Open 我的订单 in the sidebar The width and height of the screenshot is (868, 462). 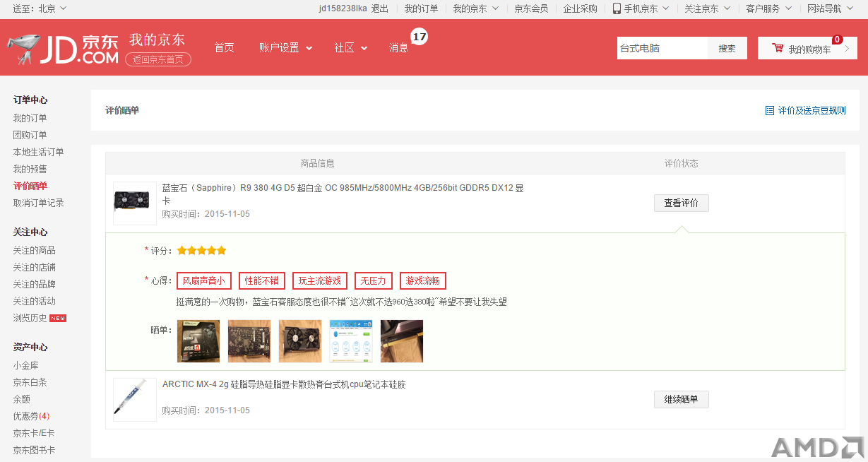coord(30,118)
